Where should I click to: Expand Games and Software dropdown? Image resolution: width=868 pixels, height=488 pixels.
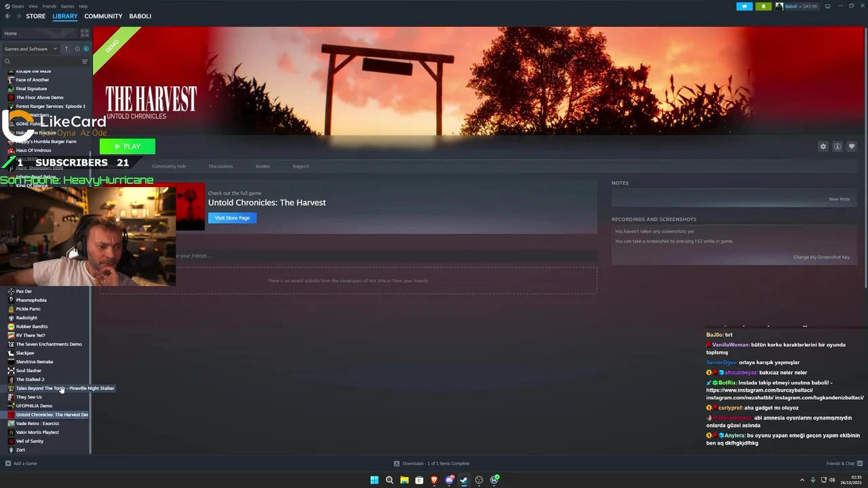pos(30,49)
